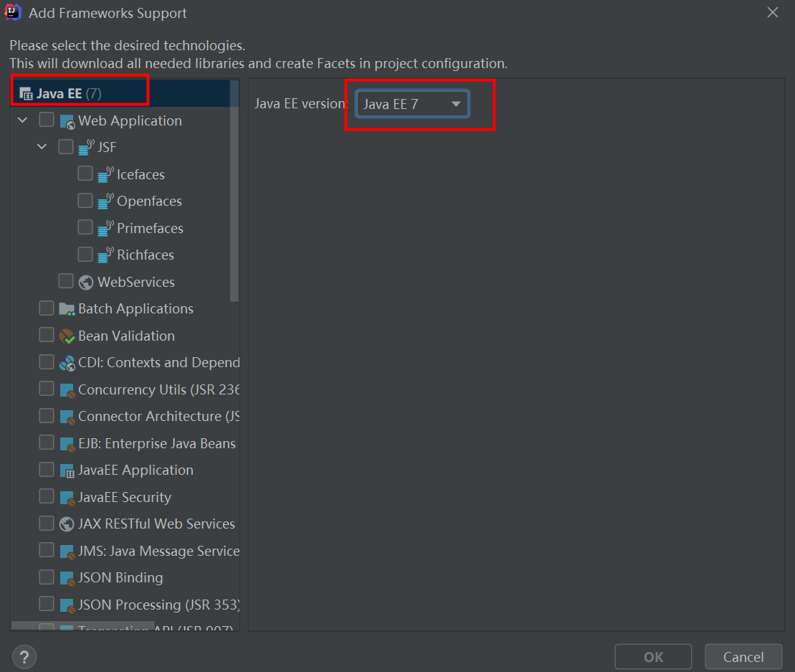Select the 'Bean Validation' label

126,336
